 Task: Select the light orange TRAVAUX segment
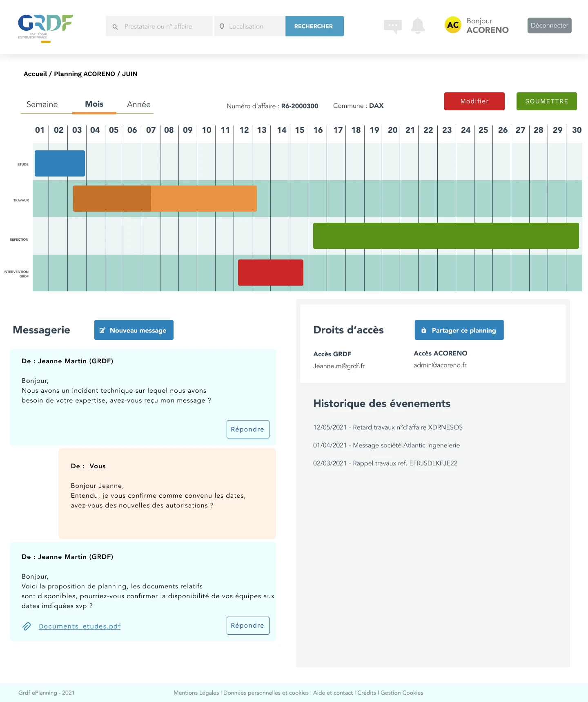click(204, 199)
